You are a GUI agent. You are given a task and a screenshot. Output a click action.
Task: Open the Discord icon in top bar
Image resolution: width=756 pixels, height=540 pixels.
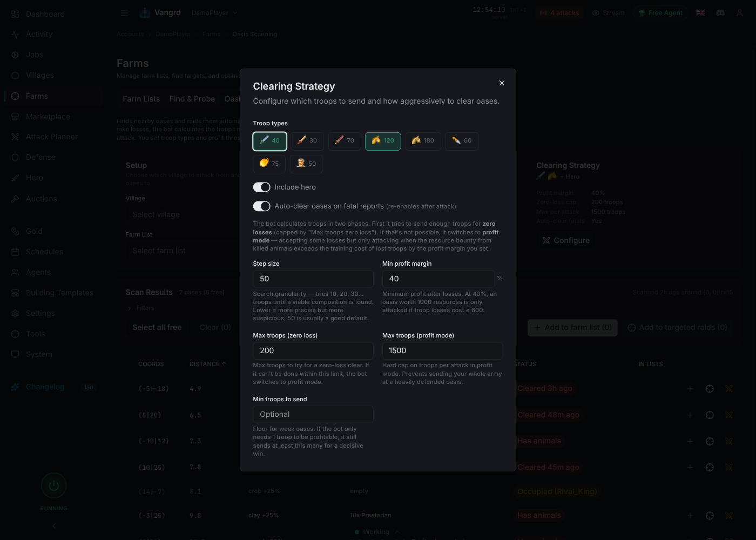[720, 12]
